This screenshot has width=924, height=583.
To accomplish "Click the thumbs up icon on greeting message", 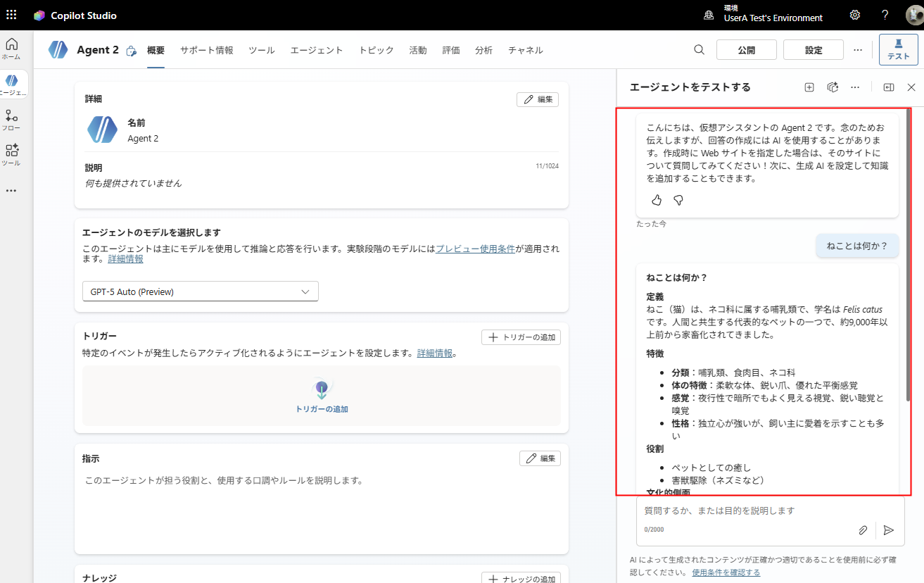I will 657,201.
